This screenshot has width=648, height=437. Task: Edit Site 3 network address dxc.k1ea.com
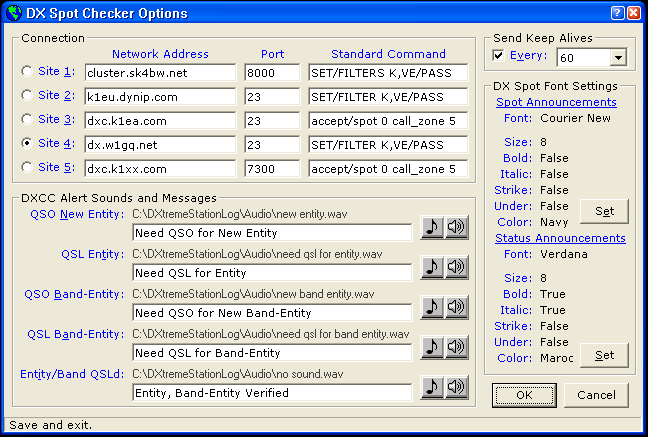tap(160, 121)
